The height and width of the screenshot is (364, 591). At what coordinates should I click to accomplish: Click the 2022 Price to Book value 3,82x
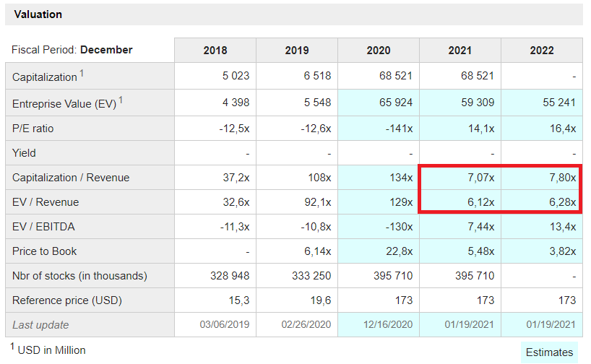[563, 251]
